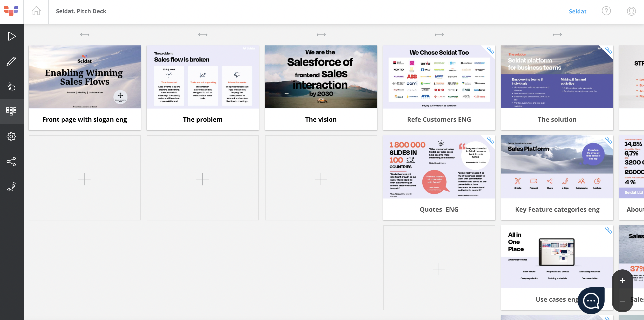The width and height of the screenshot is (644, 320).
Task: Click column arrow above Front page slide
Action: pos(85,34)
